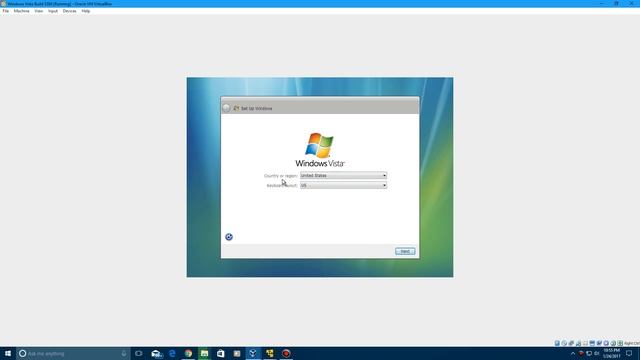Open the Windows Start menu
Screen dimensions: 640x360
pos(8,353)
